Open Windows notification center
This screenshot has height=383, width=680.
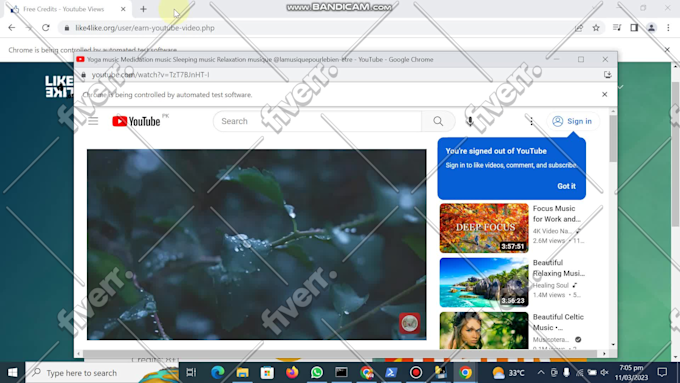pos(662,373)
